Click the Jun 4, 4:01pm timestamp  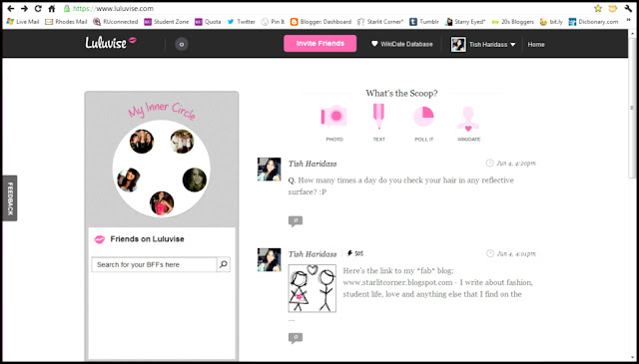pos(511,253)
